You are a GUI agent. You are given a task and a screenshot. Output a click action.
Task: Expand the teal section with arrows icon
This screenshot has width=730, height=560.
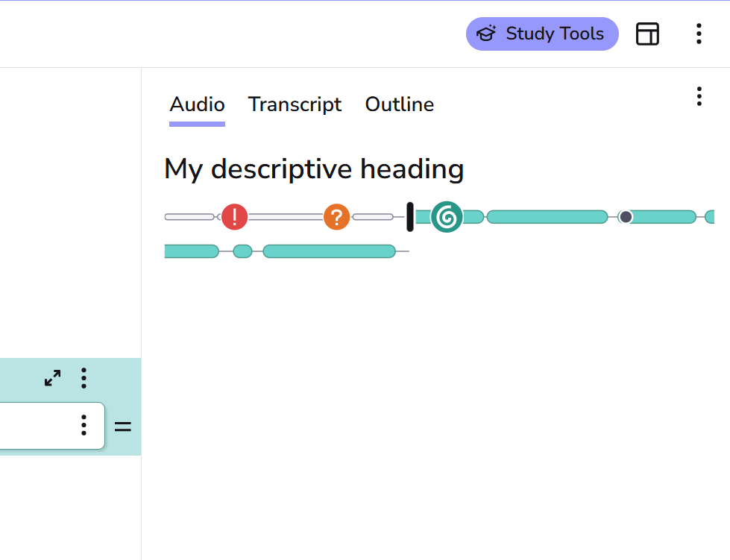click(x=53, y=378)
